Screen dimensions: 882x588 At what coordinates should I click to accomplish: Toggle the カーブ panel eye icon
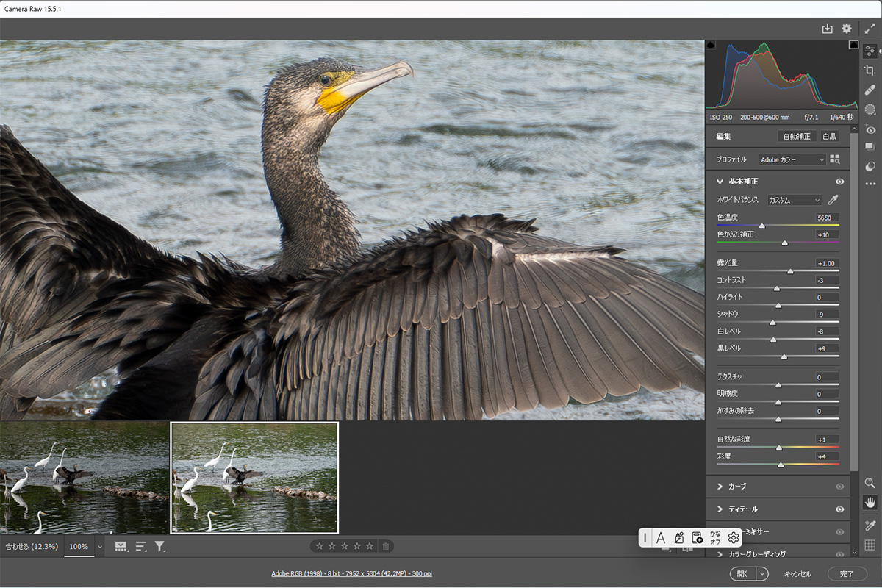click(x=839, y=487)
